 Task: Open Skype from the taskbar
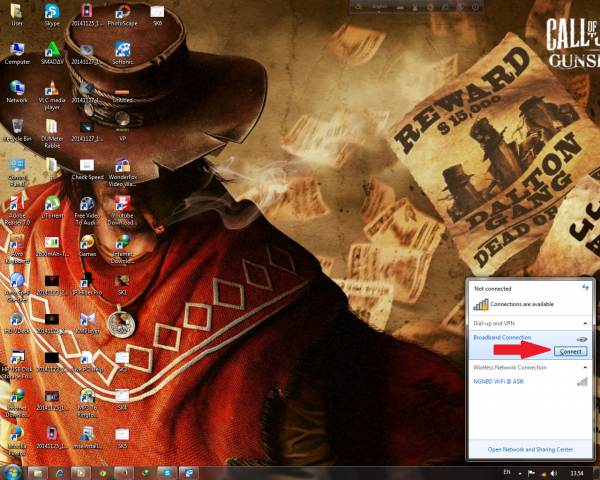[x=167, y=473]
